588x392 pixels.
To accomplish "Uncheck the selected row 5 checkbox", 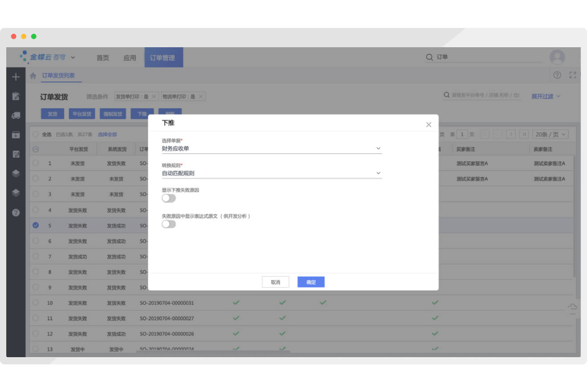I will tap(36, 225).
